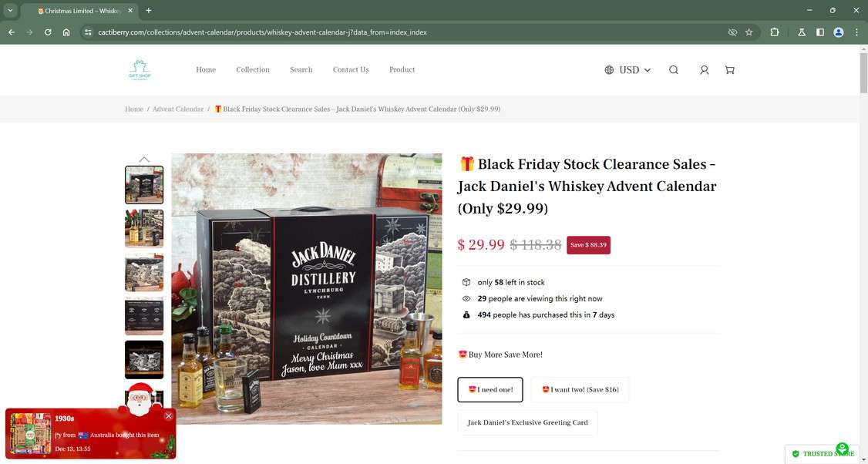Image resolution: width=868 pixels, height=464 pixels.
Task: View the shopping cart icon
Action: (729, 70)
